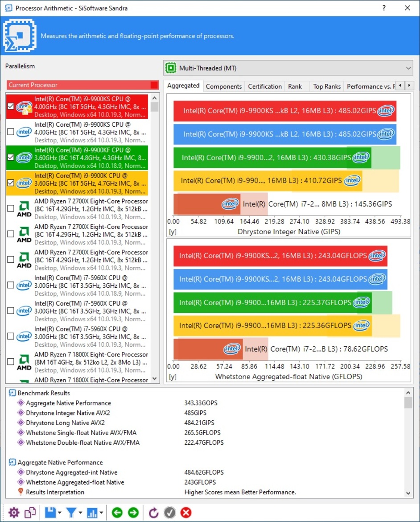The image size is (420, 522).
Task: Open the Multi-Threaded (MT) parallelism dropdown
Action: coord(288,68)
